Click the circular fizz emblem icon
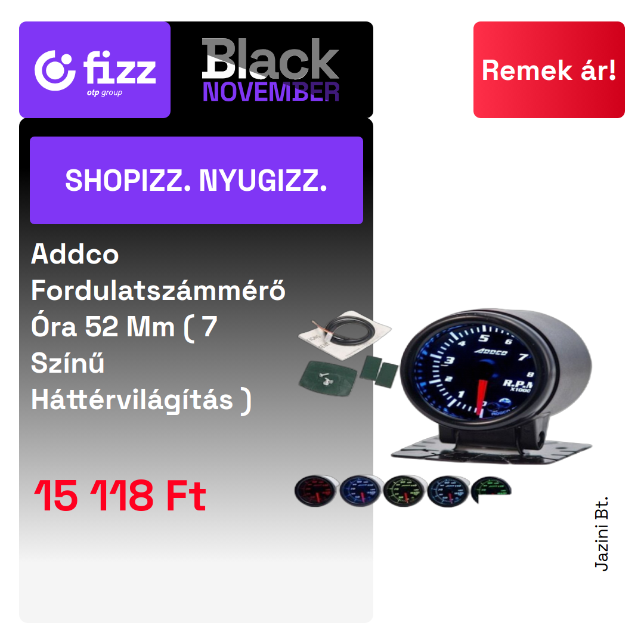This screenshot has width=644, height=644. click(55, 70)
